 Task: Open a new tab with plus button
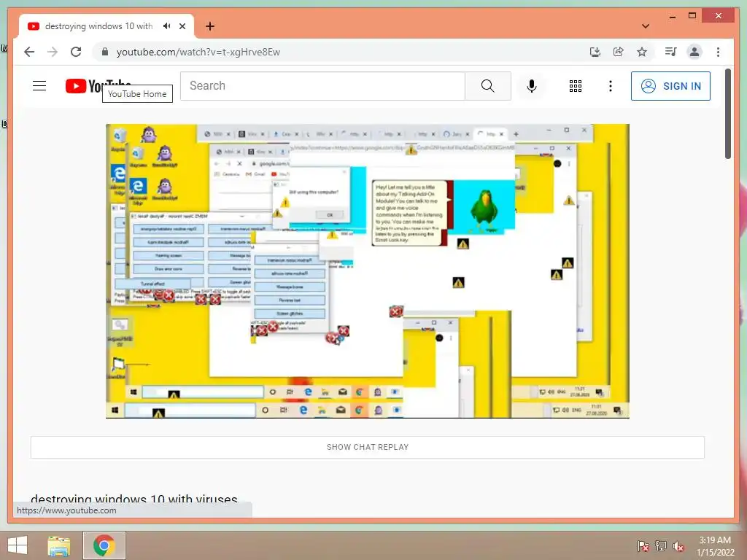pos(210,26)
